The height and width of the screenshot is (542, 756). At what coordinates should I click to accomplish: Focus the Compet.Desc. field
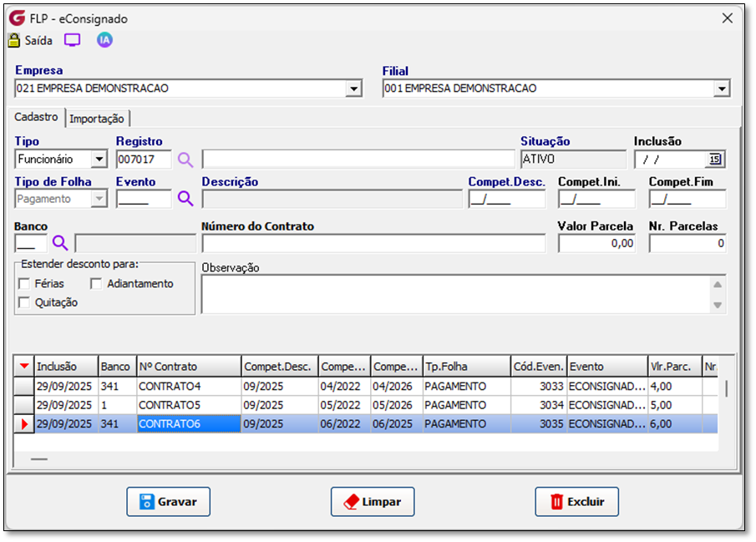[x=507, y=199]
